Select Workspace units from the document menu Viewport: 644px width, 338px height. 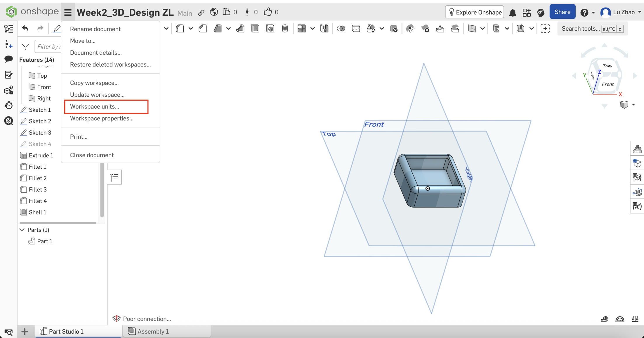pyautogui.click(x=94, y=107)
